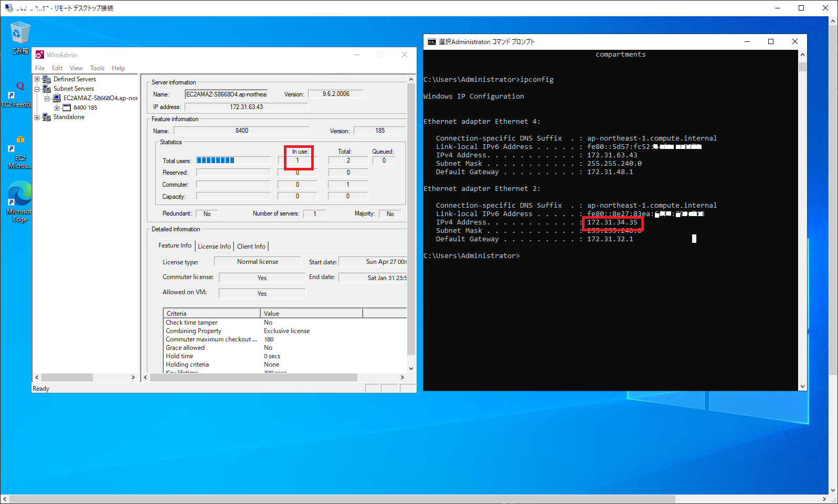
Task: Click the feature Name field 8400
Action: [242, 131]
